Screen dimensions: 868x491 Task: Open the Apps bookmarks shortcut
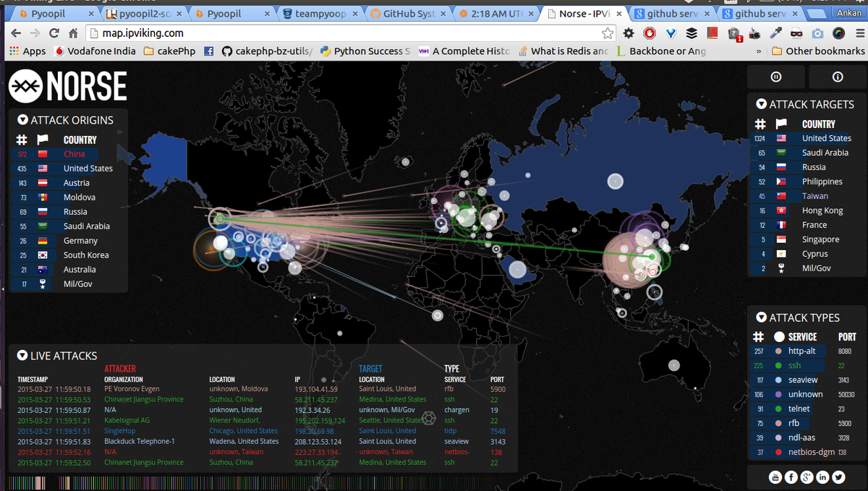27,51
